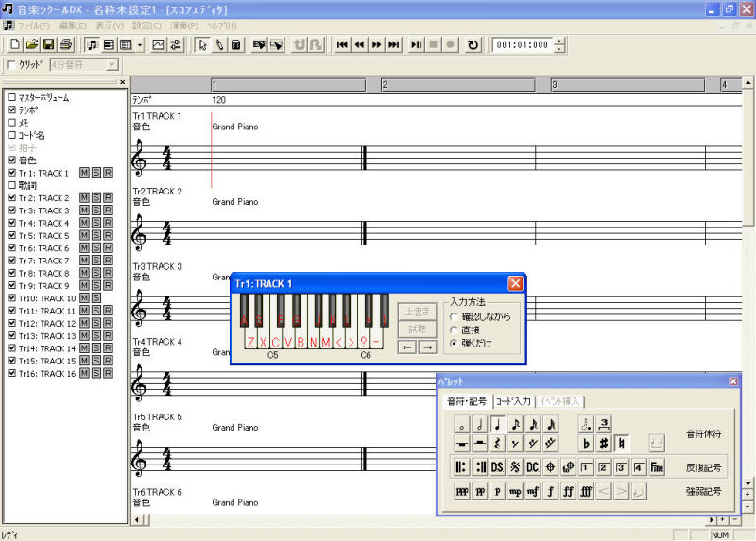
Task: Select the 直接 input method radio button
Action: click(455, 330)
